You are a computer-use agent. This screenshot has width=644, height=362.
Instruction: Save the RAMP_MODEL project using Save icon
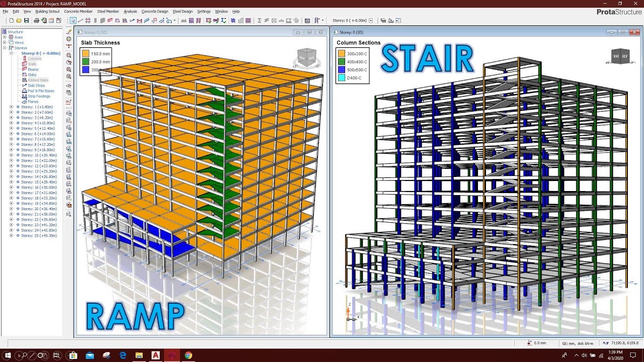[x=26, y=21]
